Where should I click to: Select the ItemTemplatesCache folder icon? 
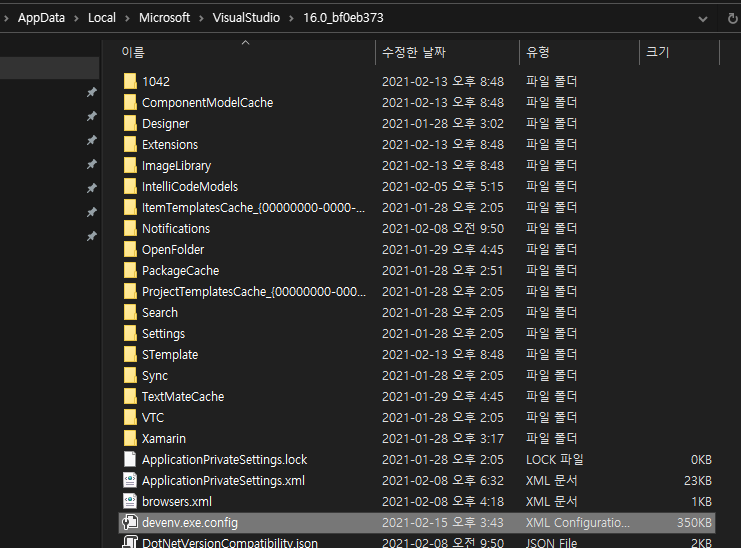click(130, 207)
